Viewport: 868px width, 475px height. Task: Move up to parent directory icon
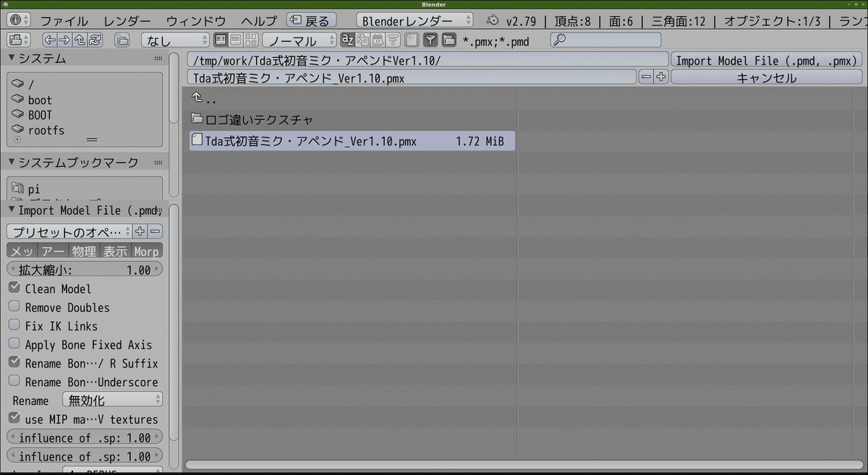(x=80, y=40)
